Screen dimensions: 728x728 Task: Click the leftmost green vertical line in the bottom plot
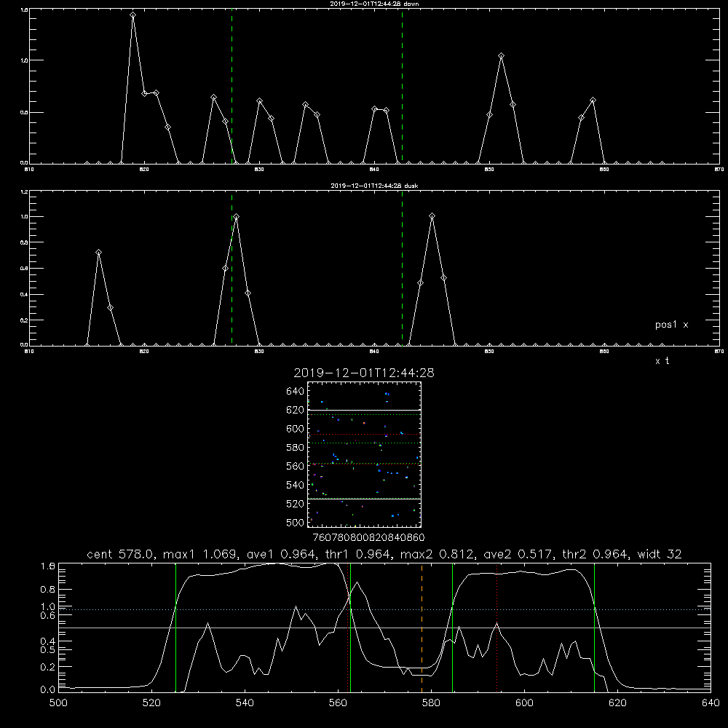175,628
